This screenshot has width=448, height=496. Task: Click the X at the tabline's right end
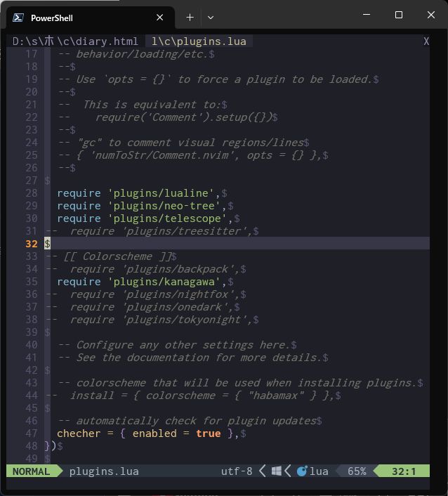(426, 41)
